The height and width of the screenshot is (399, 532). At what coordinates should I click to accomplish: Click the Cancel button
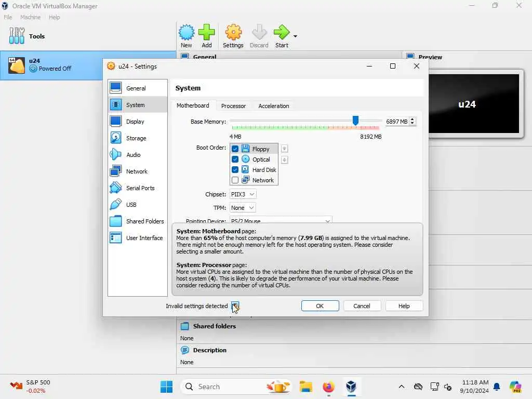coord(362,305)
